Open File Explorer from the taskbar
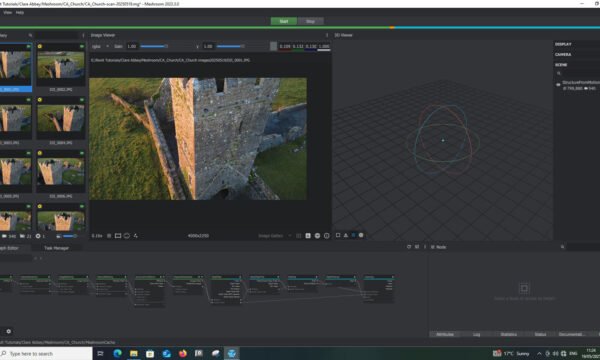The height and width of the screenshot is (360, 600). 134,353
